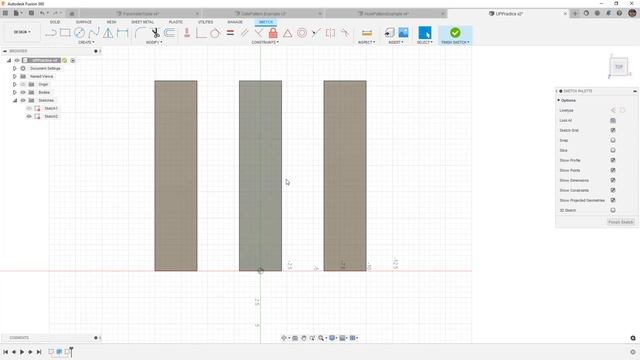Switch to the Utilities tab
The image size is (640, 360).
click(x=206, y=22)
